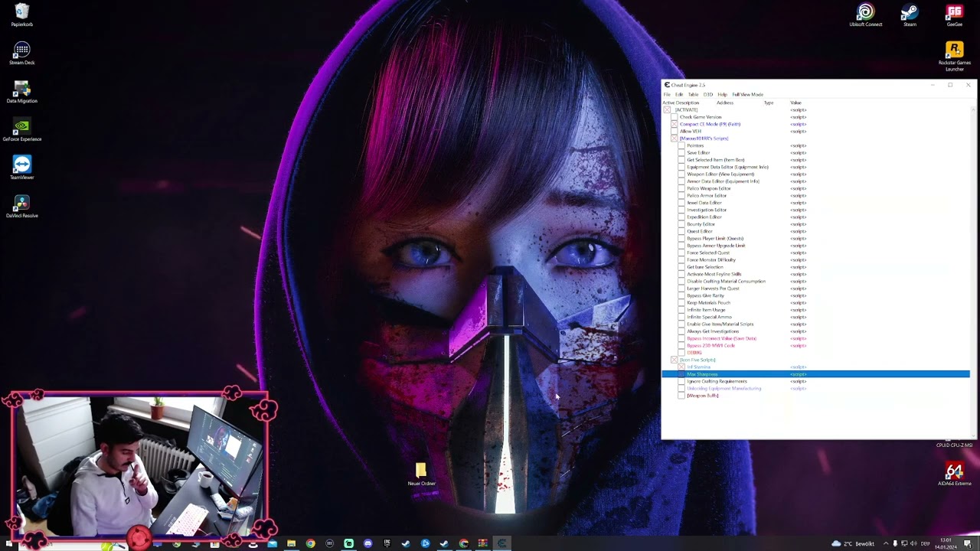Select the Max Sharpness row
The image size is (980, 551).
(x=815, y=374)
